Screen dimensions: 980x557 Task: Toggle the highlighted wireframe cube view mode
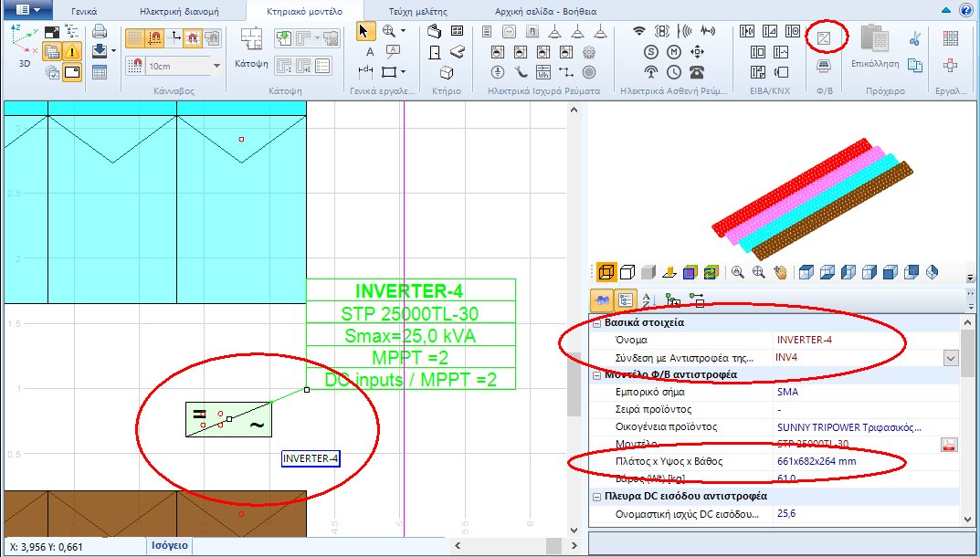[x=608, y=271]
